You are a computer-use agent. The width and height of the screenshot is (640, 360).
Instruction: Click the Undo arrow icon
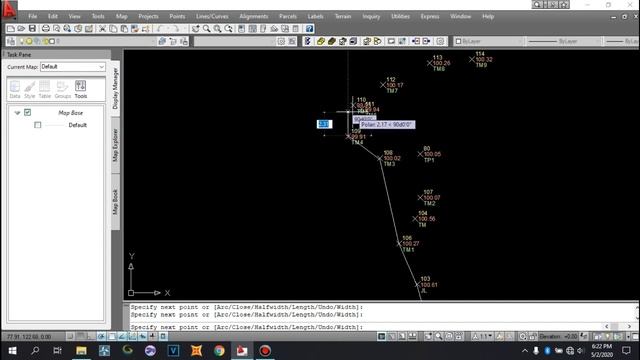pos(160,29)
